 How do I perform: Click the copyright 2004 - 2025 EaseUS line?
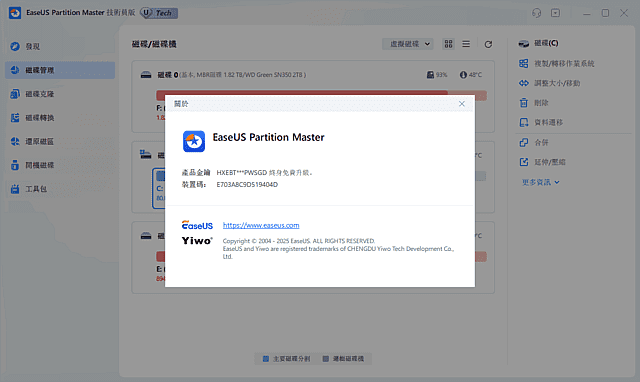[298, 241]
